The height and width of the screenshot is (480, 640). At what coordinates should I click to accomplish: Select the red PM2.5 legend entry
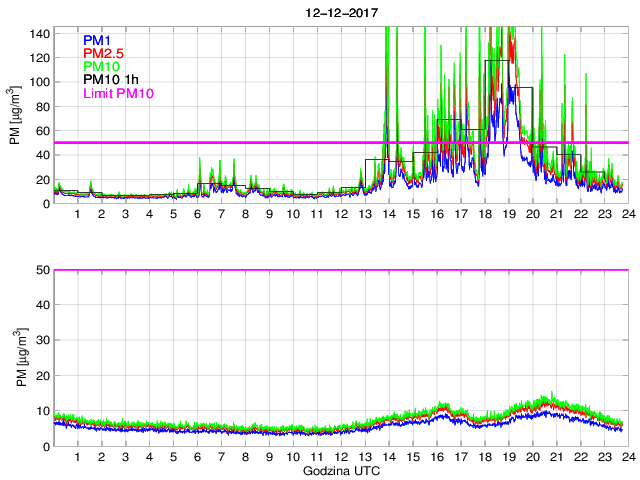(103, 53)
